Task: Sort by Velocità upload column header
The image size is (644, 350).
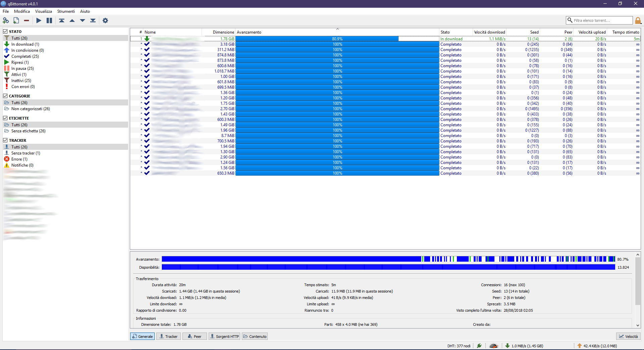Action: point(590,32)
